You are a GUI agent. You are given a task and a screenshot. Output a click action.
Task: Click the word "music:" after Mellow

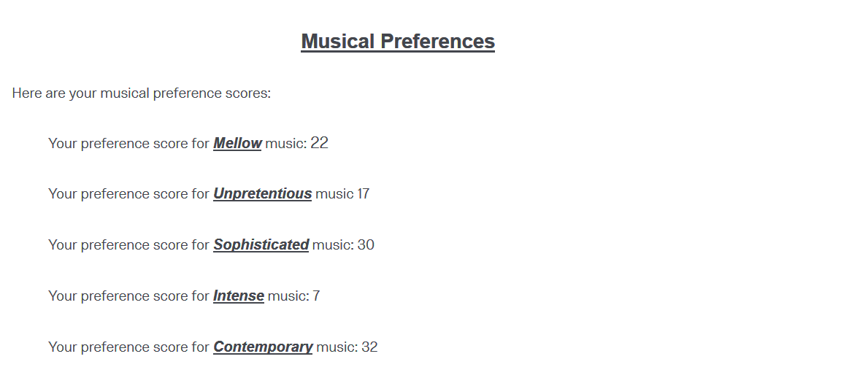click(285, 144)
